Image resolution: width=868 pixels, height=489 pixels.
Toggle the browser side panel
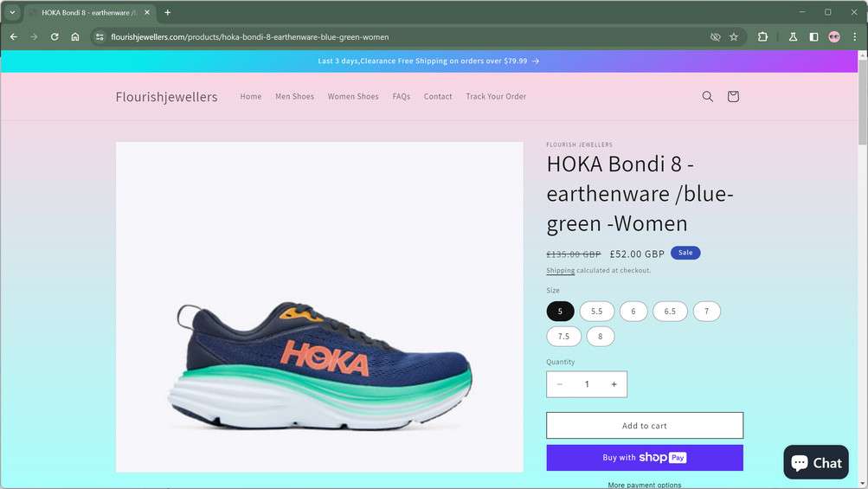(x=813, y=37)
